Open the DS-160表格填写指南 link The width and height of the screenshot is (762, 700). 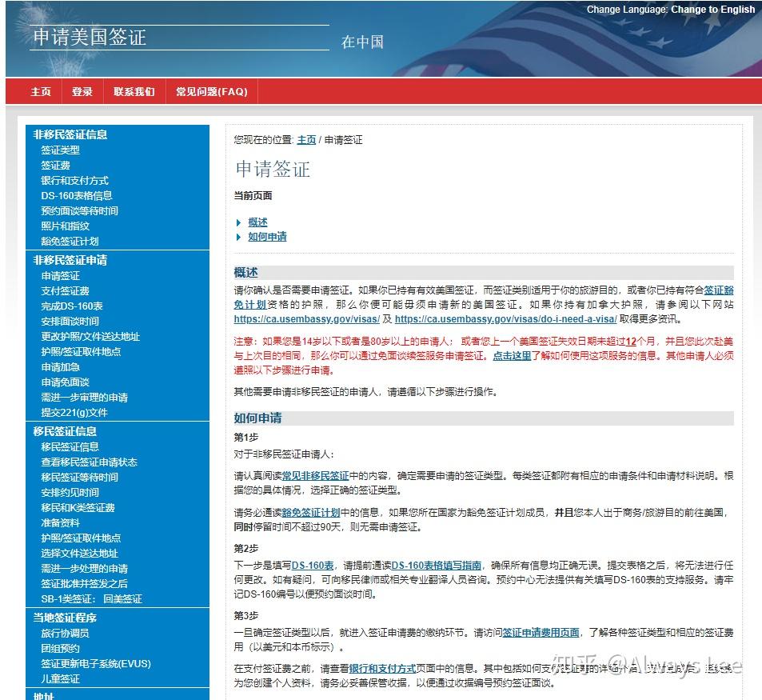[x=437, y=566]
